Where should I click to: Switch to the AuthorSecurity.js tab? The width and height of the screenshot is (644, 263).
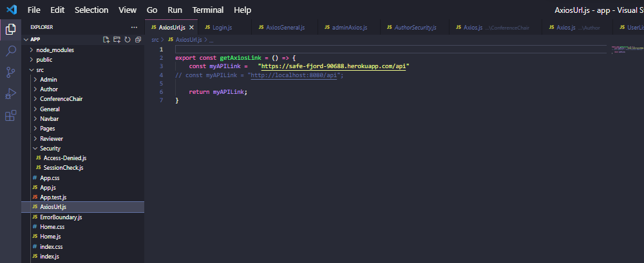(414, 28)
